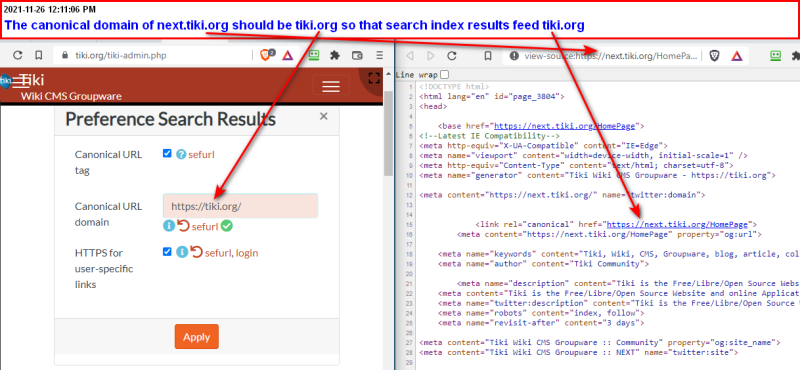Open the browser main menu button
Viewport: 800px width, 370px height.
380,56
